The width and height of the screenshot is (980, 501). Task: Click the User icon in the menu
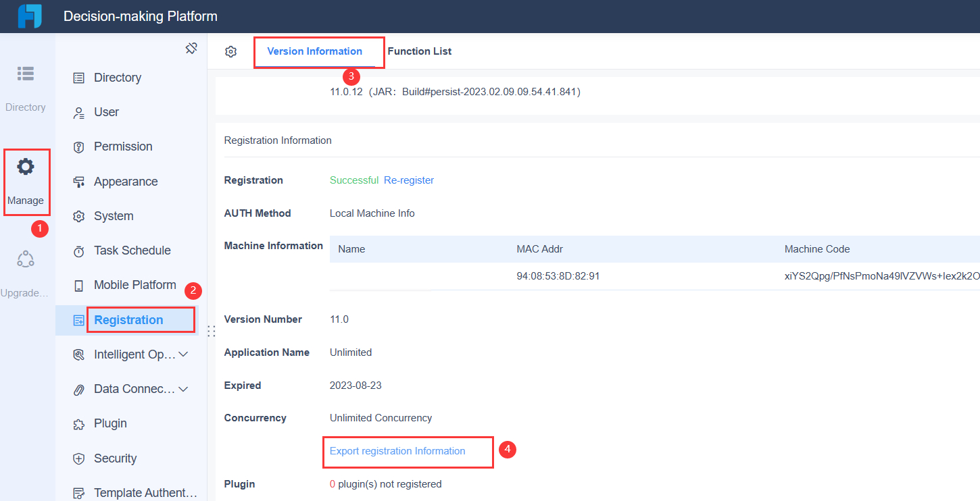80,112
